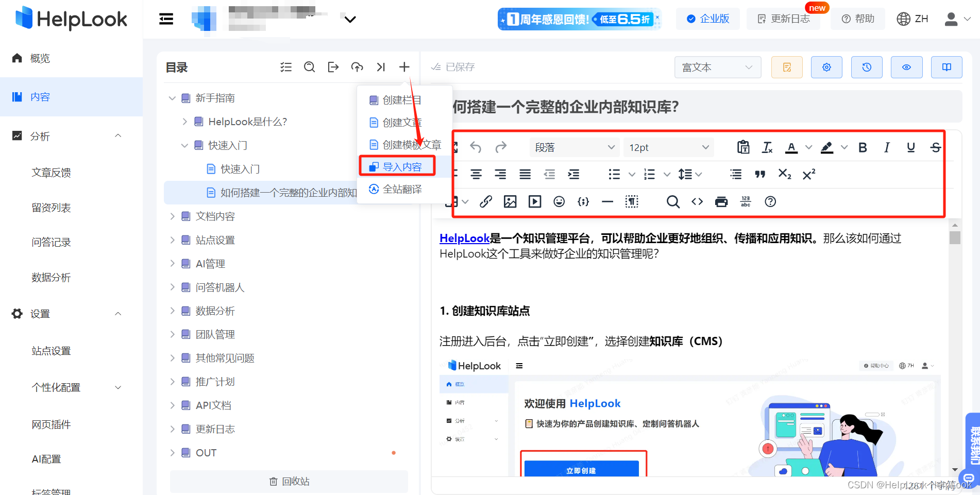Screen dimensions: 980x495
Task: Click the HelpLook hyperlink in article body
Action: coord(464,238)
